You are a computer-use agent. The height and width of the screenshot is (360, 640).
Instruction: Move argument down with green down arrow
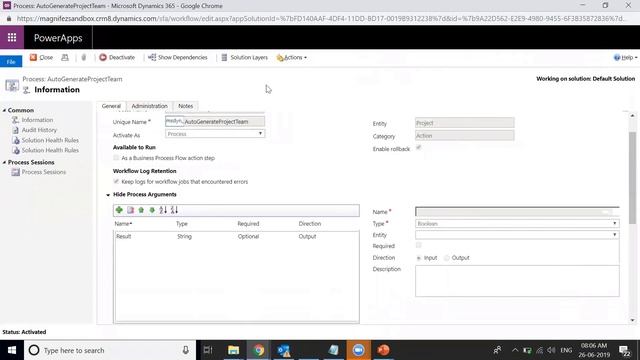[152, 210]
